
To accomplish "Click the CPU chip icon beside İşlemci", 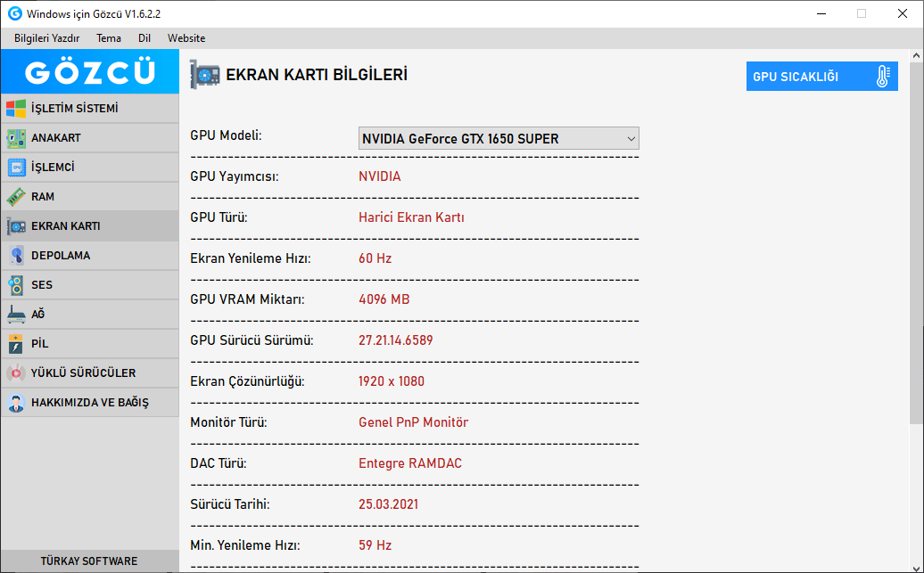I will 16,168.
